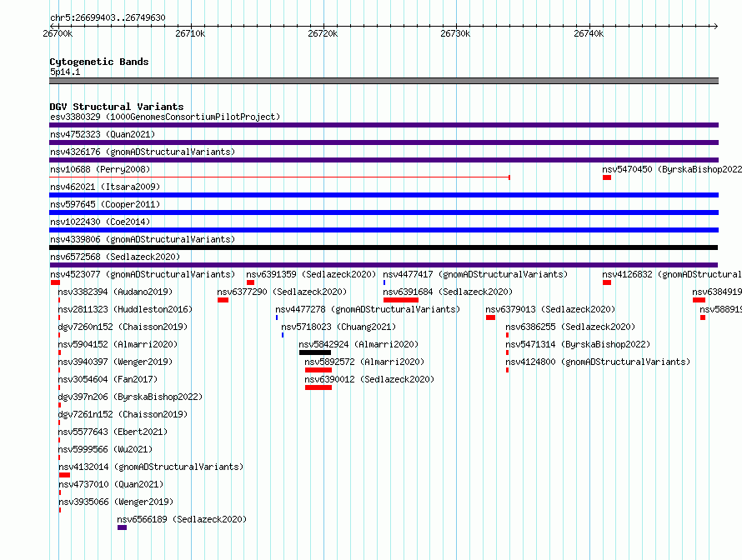Select the nsv4326176 gnomADStructuralVariants label
This screenshot has width=742, height=560.
point(143,152)
